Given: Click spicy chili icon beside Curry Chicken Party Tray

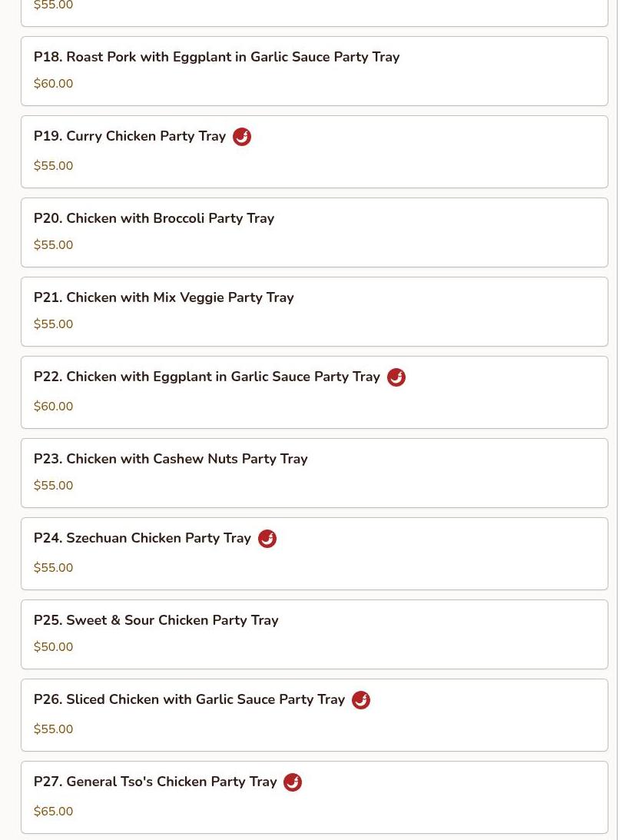Looking at the screenshot, I should click(241, 137).
